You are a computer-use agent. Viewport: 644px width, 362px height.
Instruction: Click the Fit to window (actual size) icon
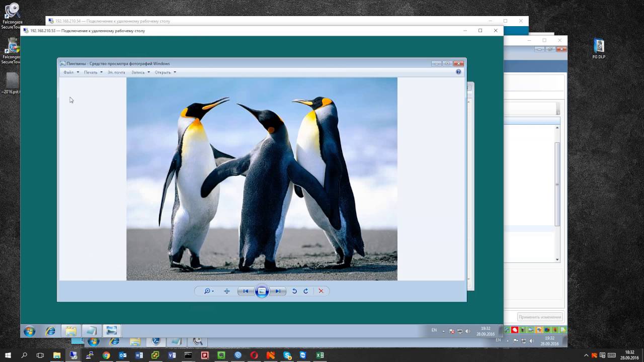pos(227,291)
